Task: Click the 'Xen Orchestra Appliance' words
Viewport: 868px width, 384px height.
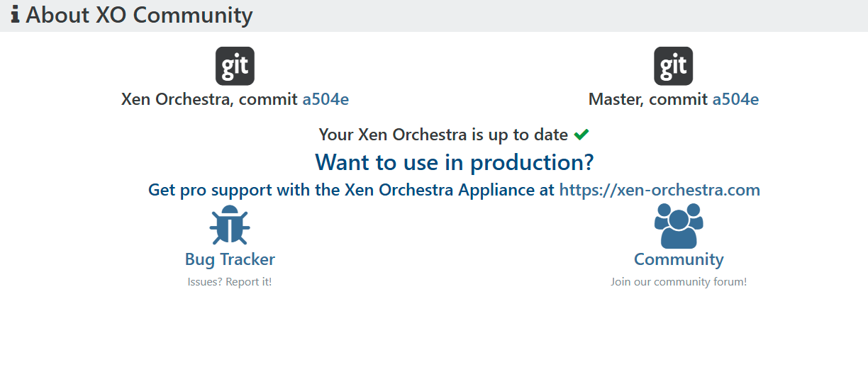Action: (440, 190)
